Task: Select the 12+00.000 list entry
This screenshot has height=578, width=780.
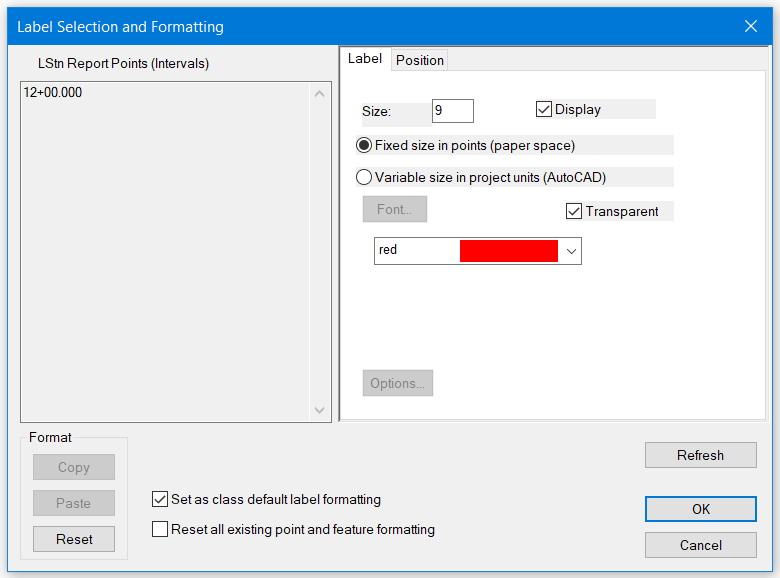Action: [53, 93]
